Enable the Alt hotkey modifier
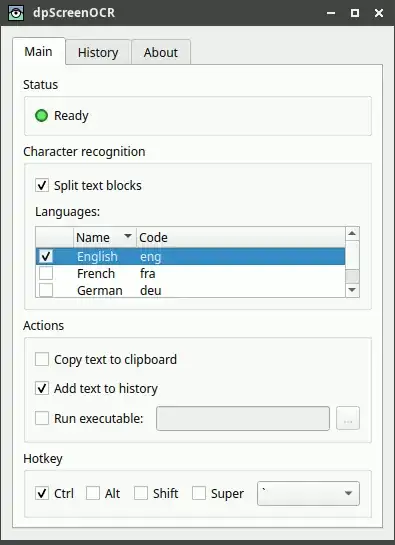Screen dimensions: 395x545 click(93, 493)
